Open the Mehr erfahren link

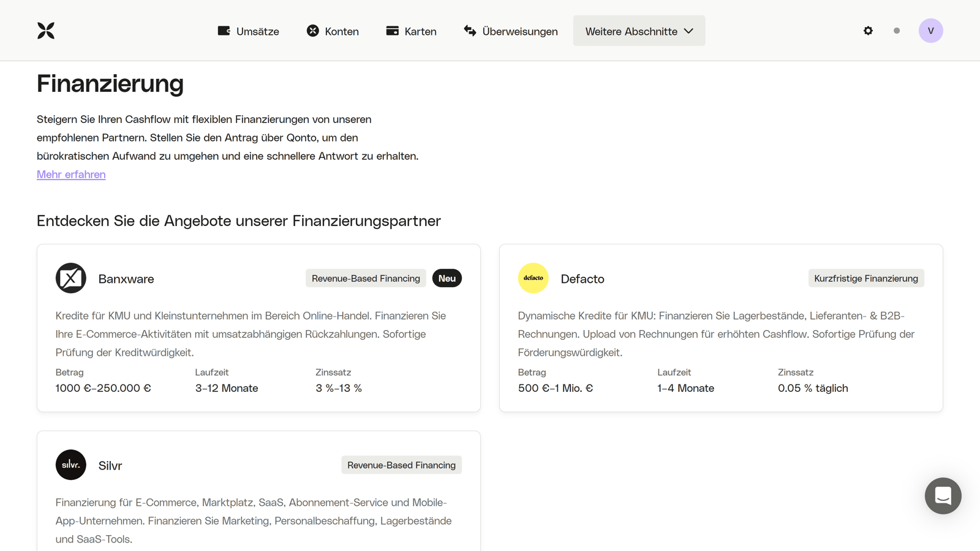pos(70,174)
